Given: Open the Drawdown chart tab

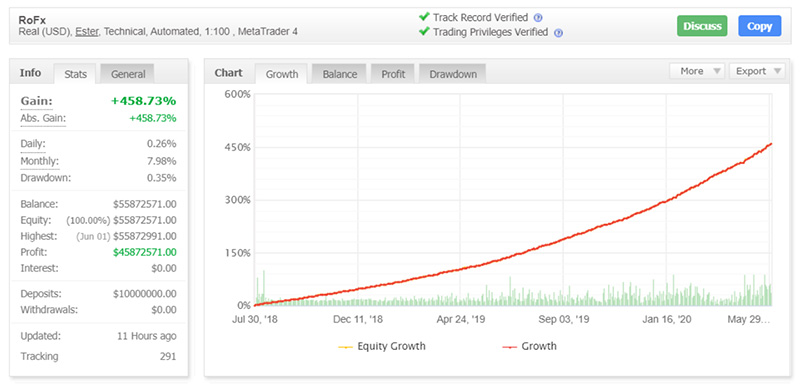Looking at the screenshot, I should coord(453,74).
